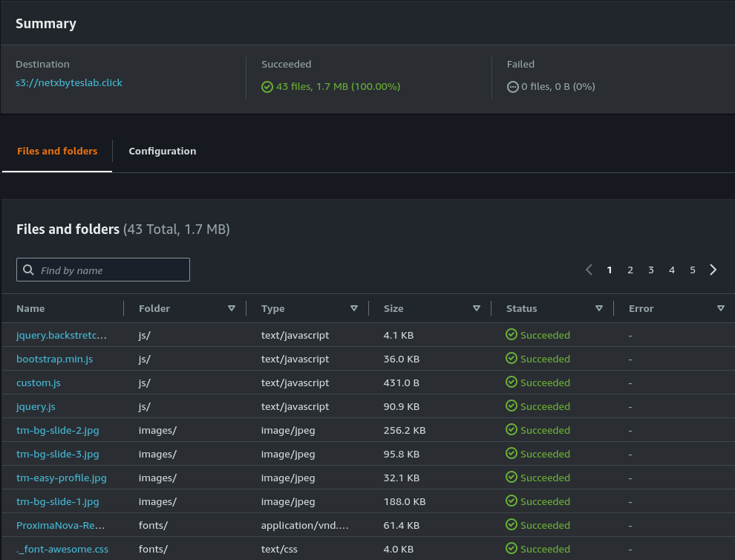The image size is (735, 560).
Task: Sort by the Error column arrow
Action: (721, 308)
